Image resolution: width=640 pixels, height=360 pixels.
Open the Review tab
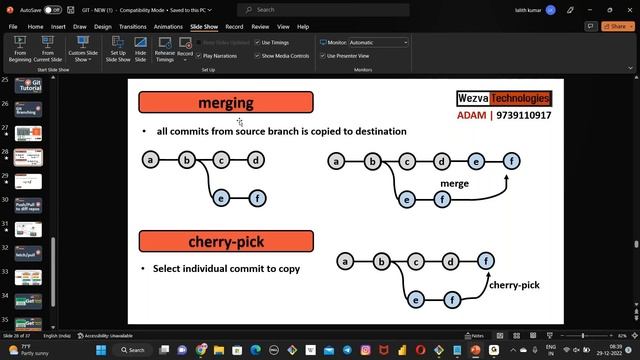(260, 27)
